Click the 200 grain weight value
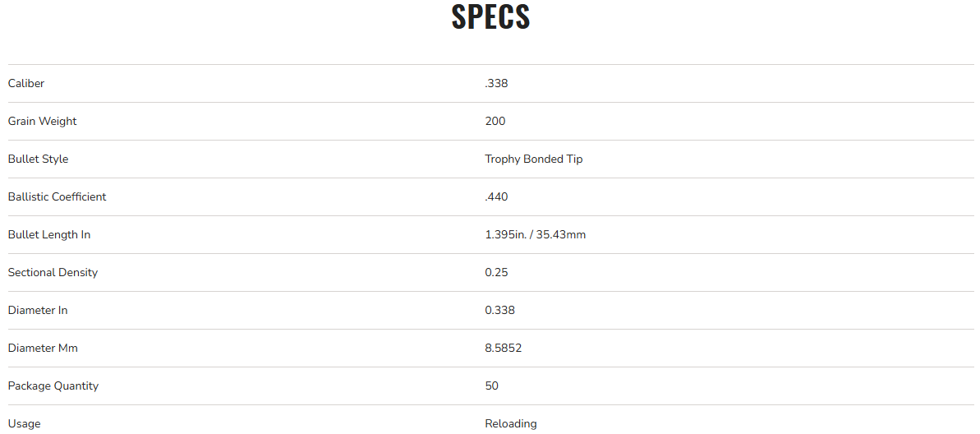The height and width of the screenshot is (434, 980). [x=495, y=121]
